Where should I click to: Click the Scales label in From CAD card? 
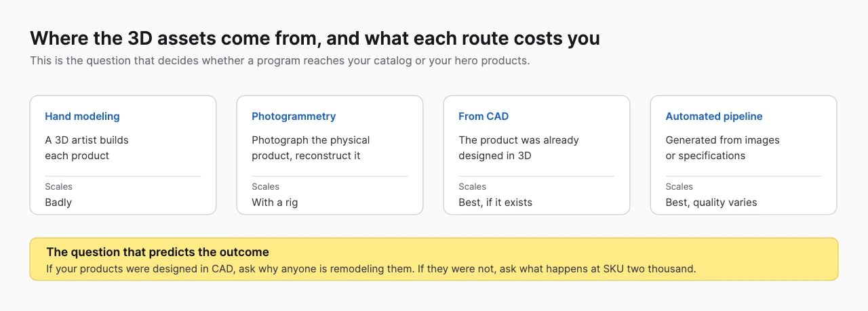(x=472, y=186)
